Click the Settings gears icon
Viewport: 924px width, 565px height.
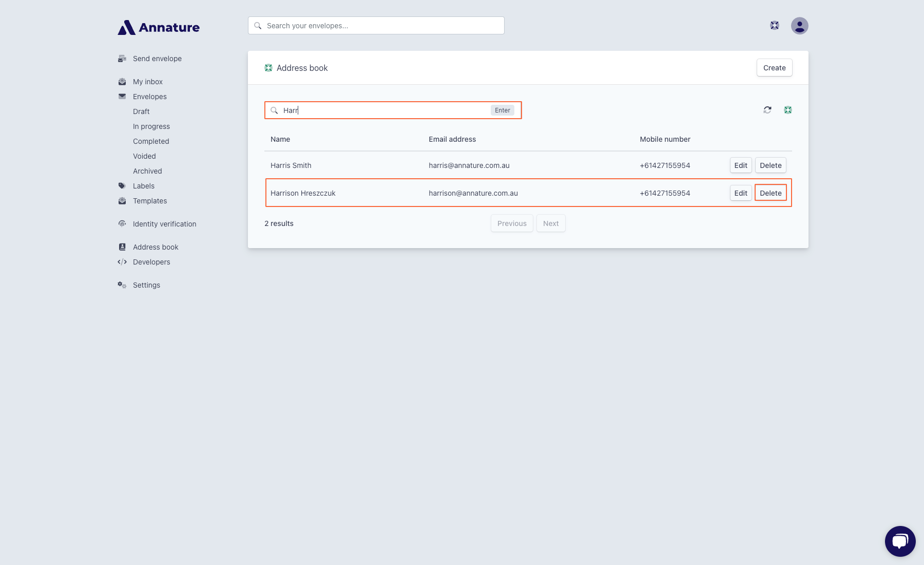pyautogui.click(x=122, y=285)
